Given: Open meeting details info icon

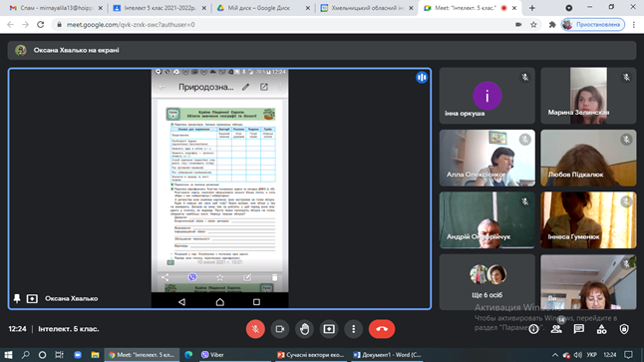Looking at the screenshot, I should pyautogui.click(x=533, y=329).
